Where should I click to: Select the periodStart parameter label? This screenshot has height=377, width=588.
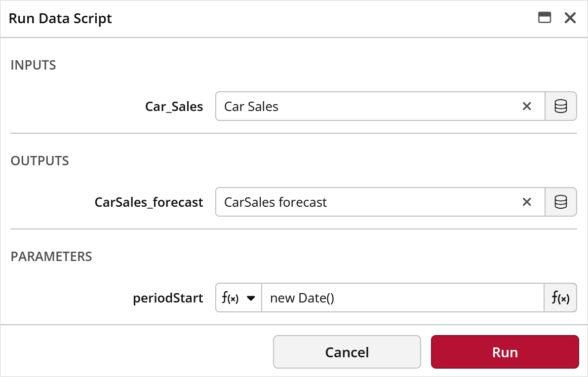(x=168, y=299)
